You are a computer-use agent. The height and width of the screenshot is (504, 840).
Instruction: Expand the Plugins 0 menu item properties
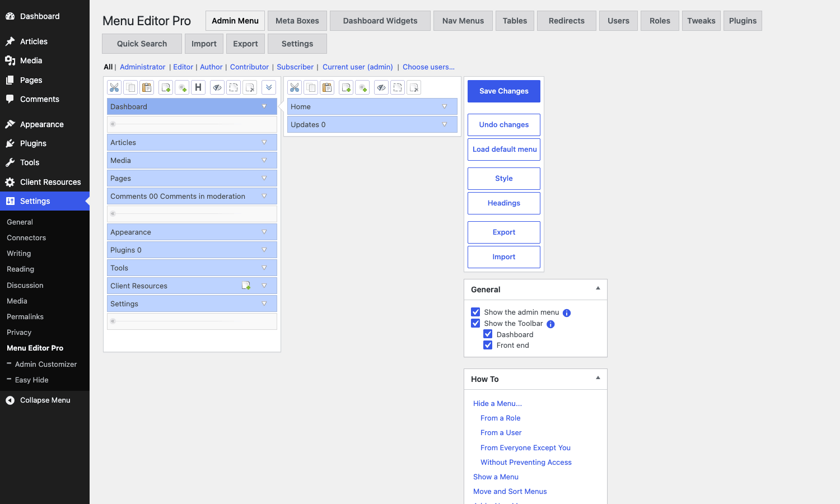coord(264,250)
